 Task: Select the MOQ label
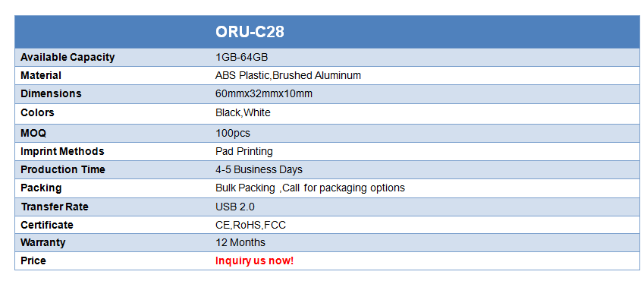33,134
